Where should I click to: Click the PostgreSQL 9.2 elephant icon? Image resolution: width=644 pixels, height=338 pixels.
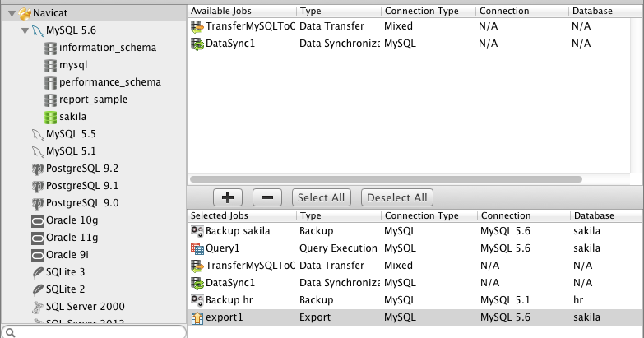tap(38, 169)
